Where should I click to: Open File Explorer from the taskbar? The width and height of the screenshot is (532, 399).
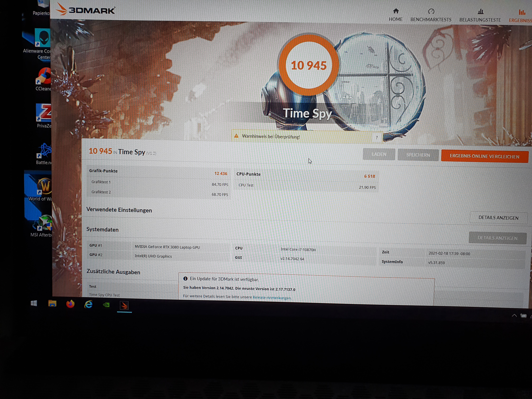[52, 303]
